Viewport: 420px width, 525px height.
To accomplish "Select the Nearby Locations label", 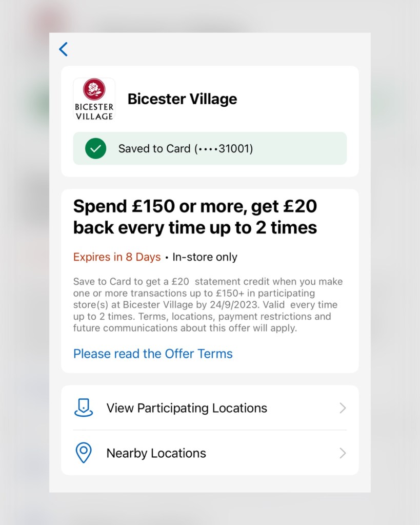I will (156, 453).
